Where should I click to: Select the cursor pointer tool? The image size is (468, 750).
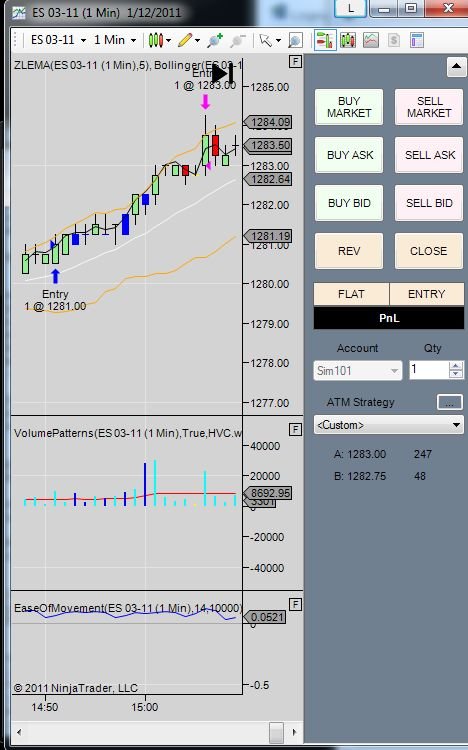265,40
